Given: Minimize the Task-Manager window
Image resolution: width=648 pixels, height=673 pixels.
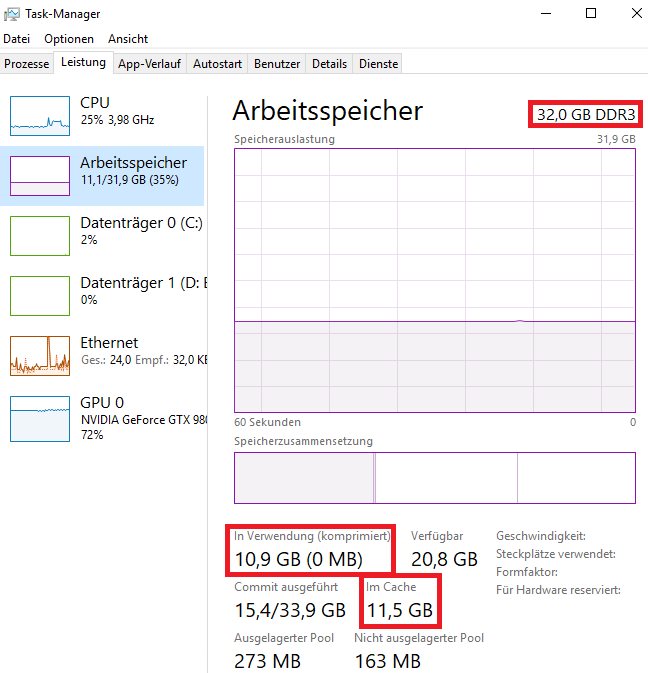Looking at the screenshot, I should [546, 14].
